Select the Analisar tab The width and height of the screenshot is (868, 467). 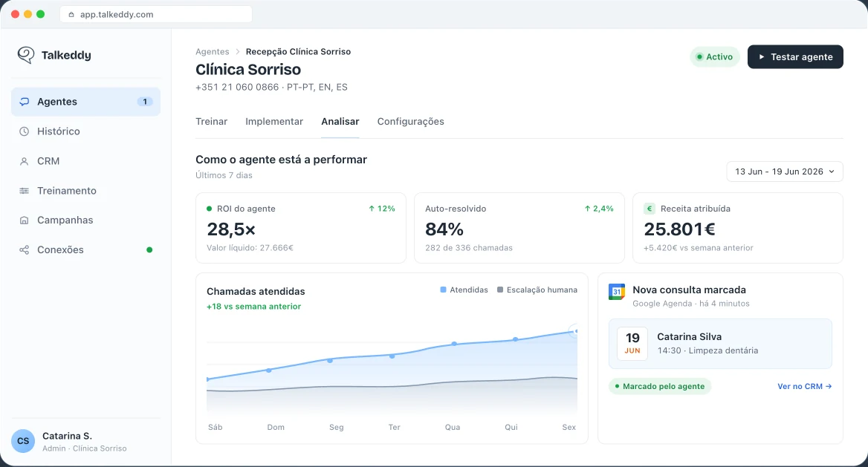(x=340, y=122)
